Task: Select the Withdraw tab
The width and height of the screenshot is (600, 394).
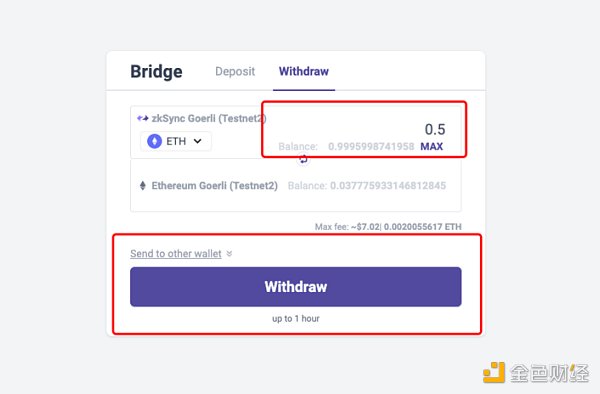Action: click(x=304, y=71)
